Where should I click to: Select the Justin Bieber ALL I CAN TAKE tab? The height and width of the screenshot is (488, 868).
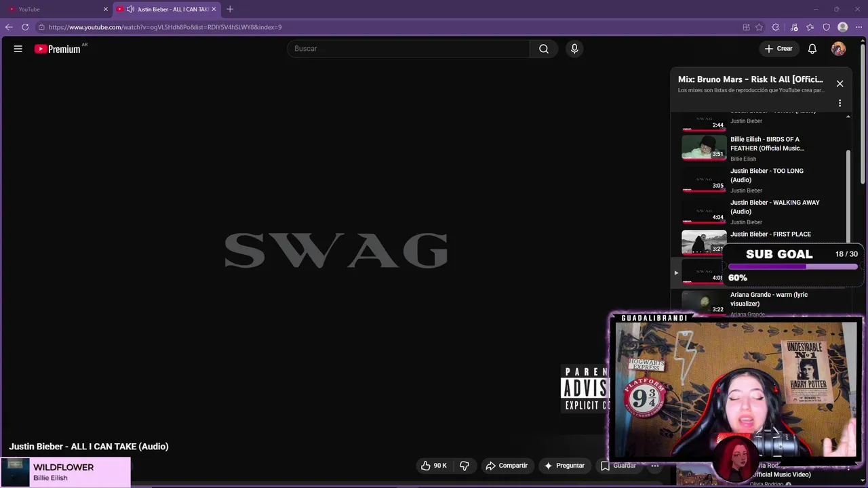pyautogui.click(x=167, y=9)
